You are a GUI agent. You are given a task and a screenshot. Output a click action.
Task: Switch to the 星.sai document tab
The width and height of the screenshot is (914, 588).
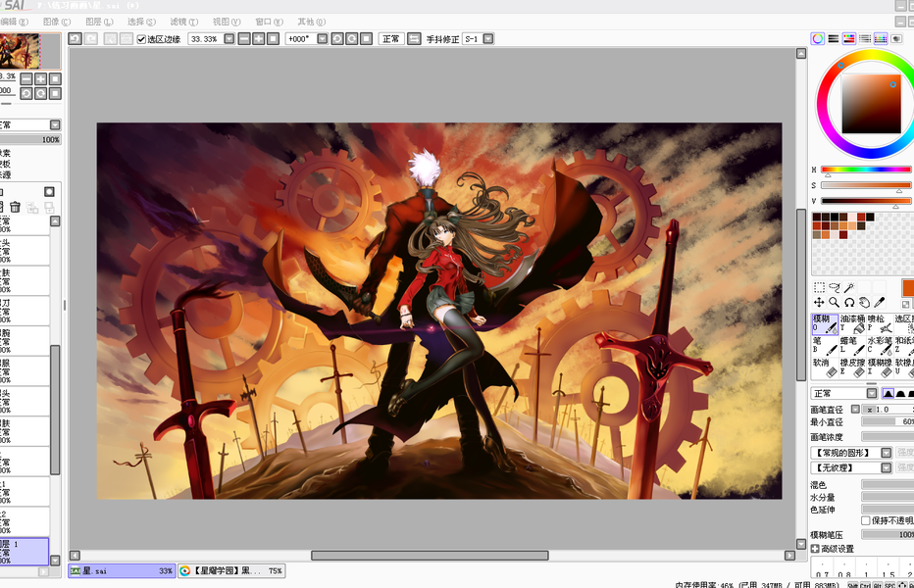click(x=122, y=571)
